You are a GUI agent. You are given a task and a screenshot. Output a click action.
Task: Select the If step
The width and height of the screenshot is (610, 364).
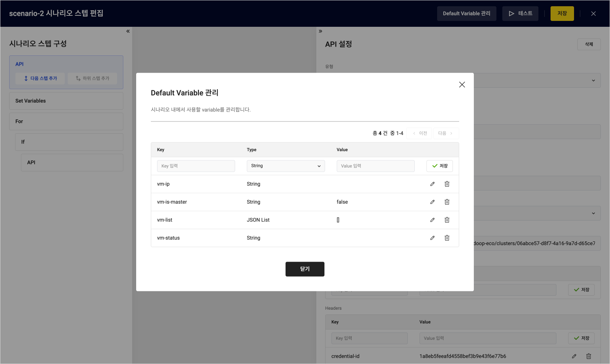(69, 142)
